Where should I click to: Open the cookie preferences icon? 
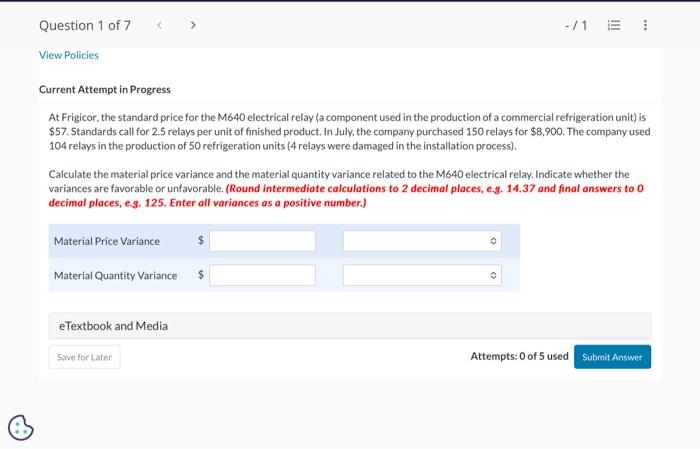(21, 428)
